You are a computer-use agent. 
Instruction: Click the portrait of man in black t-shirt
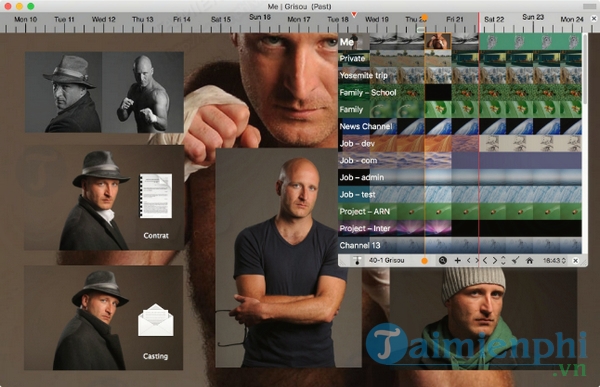coord(289,258)
